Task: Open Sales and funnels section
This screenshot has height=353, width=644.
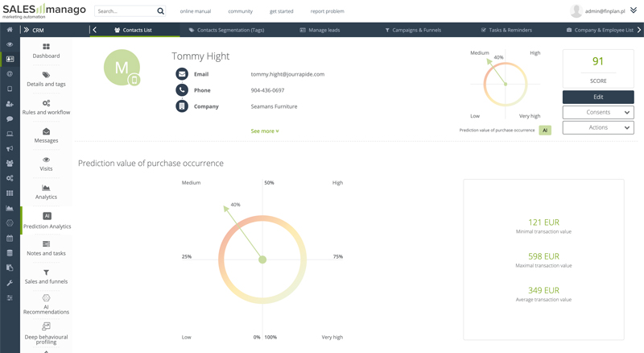Action: coord(47,277)
